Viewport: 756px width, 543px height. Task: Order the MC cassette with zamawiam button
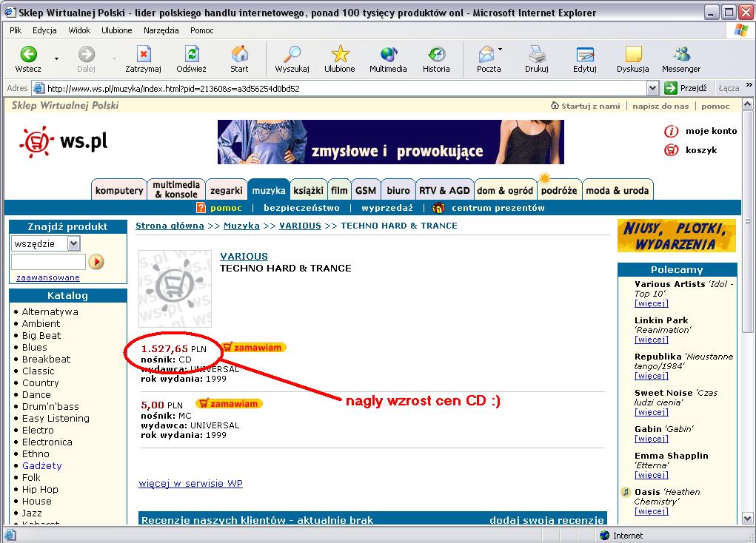coord(230,404)
